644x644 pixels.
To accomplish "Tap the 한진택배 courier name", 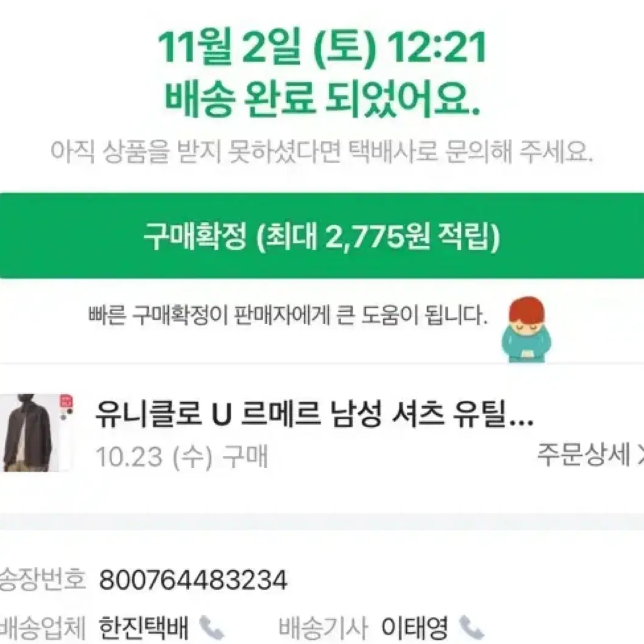I will tap(144, 627).
